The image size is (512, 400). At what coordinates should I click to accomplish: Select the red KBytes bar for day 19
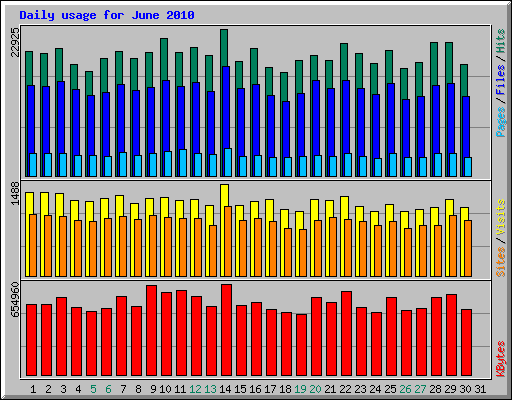pyautogui.click(x=301, y=345)
